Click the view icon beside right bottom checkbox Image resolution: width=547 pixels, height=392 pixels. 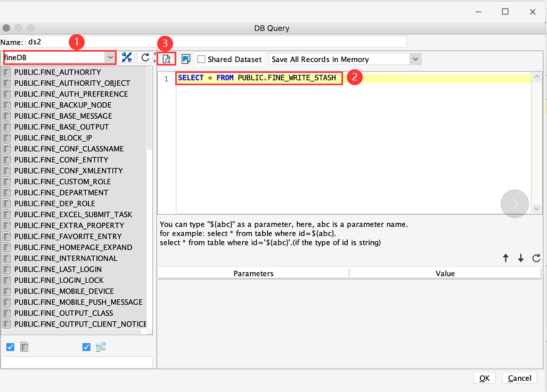tap(101, 347)
